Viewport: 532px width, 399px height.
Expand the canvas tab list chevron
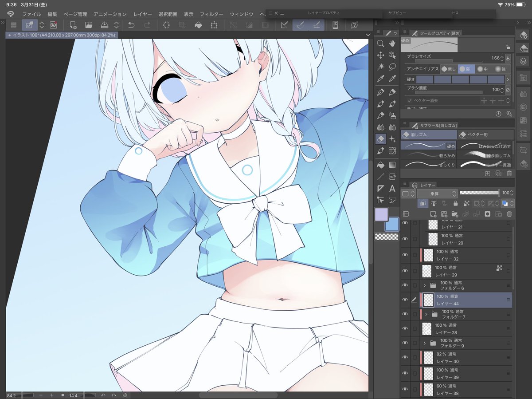tap(368, 35)
